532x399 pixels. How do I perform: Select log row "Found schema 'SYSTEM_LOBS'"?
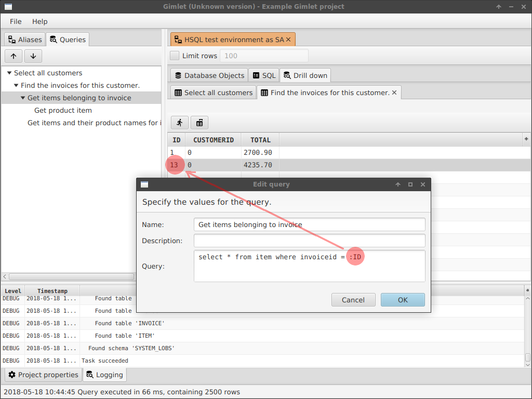click(x=263, y=349)
